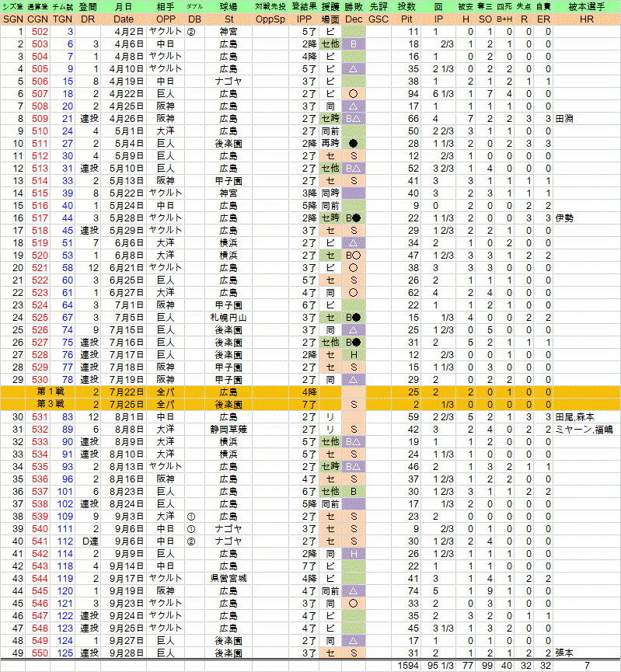
Task: Select the stadium cell 札幌円山
Action: pyautogui.click(x=229, y=318)
